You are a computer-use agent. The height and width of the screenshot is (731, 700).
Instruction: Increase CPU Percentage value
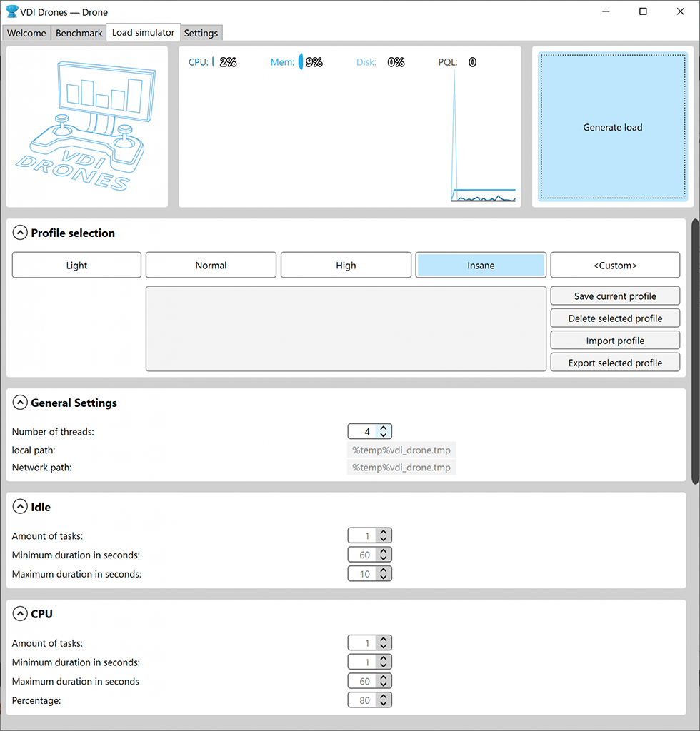point(384,696)
